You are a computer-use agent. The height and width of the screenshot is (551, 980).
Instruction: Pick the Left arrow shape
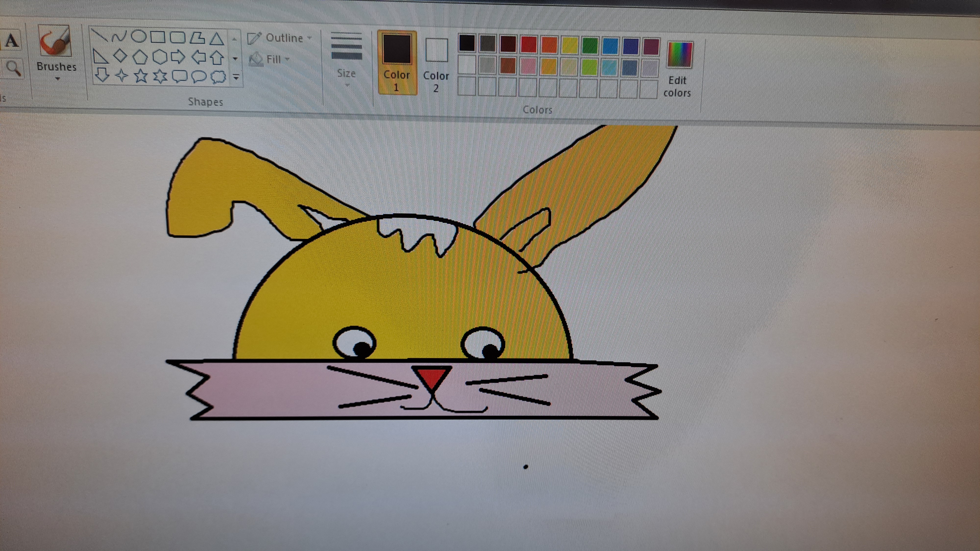[199, 58]
